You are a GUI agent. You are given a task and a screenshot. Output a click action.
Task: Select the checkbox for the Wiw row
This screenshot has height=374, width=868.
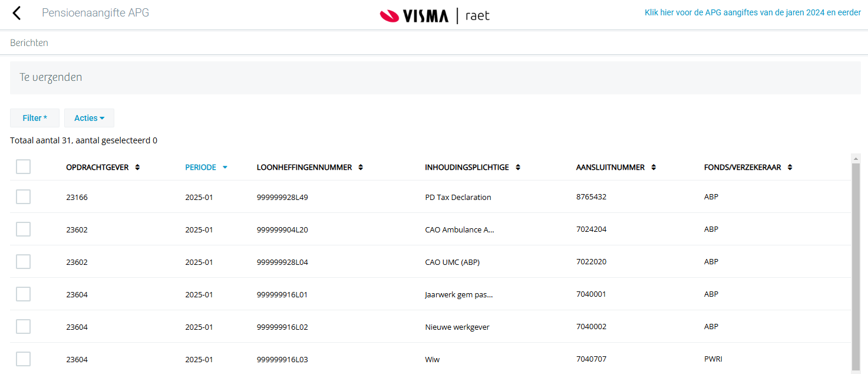23,359
